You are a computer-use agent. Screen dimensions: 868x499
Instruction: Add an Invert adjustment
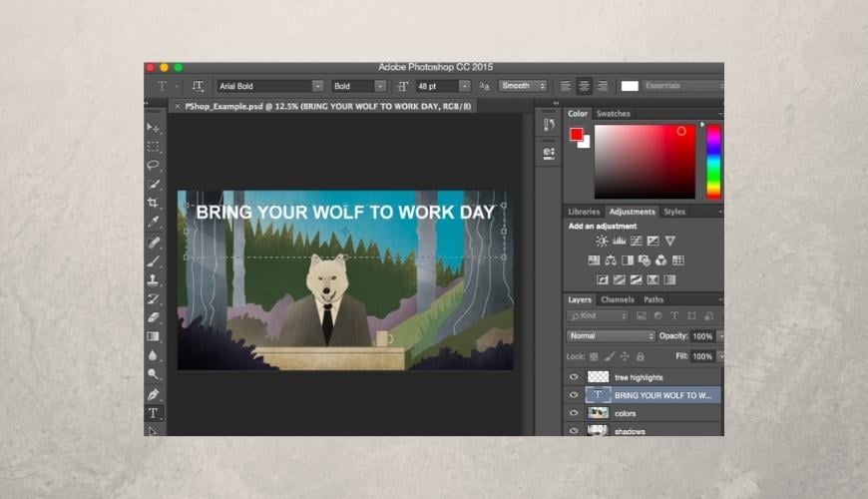tap(603, 279)
